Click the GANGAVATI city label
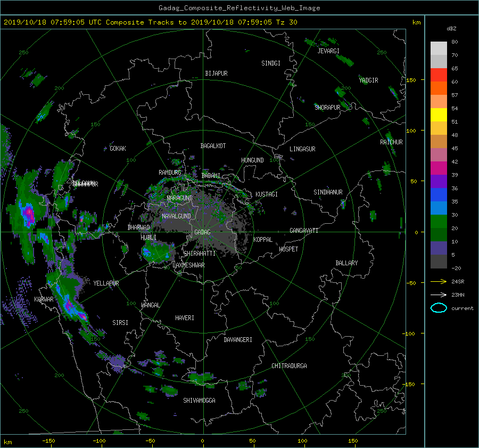This screenshot has height=448, width=479. (304, 231)
